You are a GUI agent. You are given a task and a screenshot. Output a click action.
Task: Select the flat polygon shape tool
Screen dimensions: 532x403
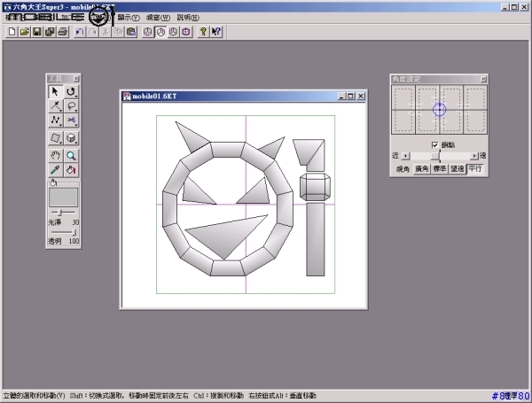pos(55,138)
